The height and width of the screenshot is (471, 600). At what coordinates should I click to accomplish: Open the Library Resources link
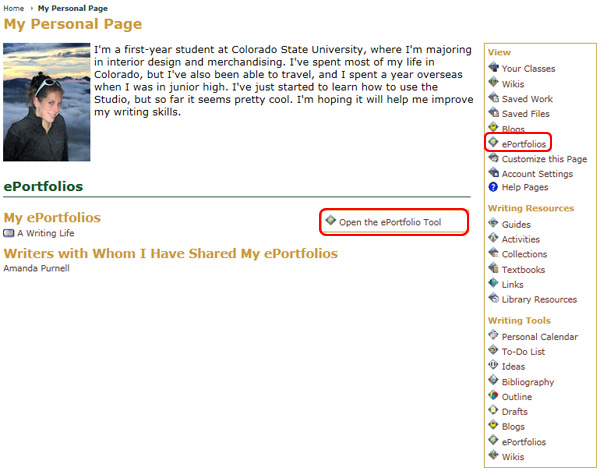[539, 300]
